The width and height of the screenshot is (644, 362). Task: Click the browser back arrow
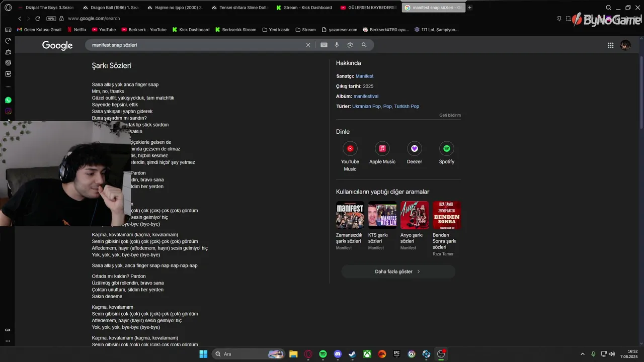pos(20,19)
